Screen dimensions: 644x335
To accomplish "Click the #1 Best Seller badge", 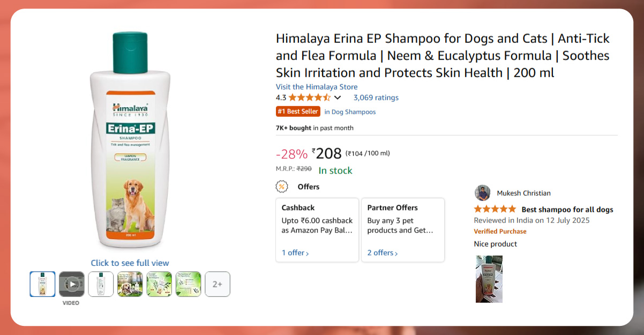I will click(298, 111).
